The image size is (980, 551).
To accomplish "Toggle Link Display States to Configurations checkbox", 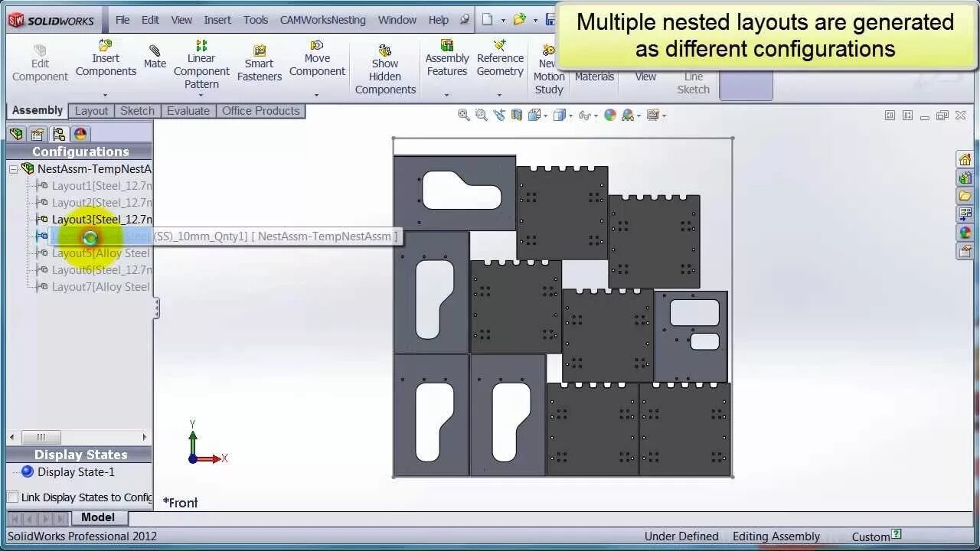I will coord(12,497).
